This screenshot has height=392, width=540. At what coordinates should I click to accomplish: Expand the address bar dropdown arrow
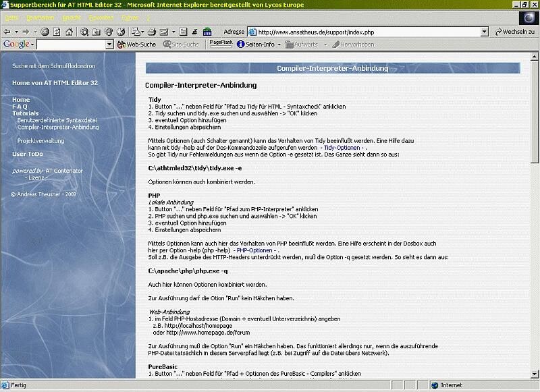coord(485,32)
